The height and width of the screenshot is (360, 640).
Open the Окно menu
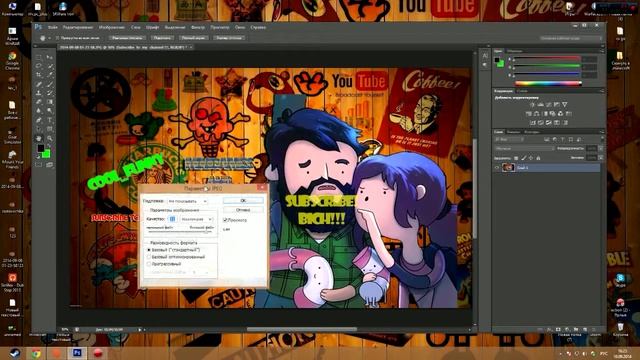click(x=240, y=27)
